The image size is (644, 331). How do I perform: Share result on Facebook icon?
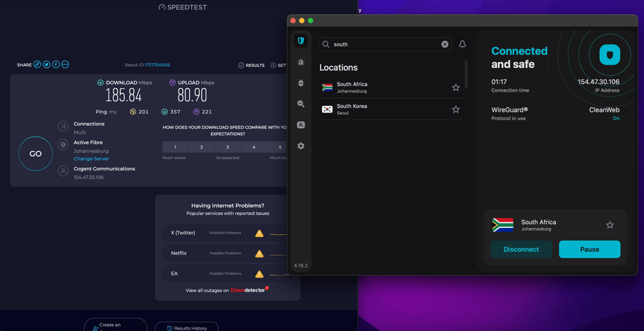tap(56, 65)
